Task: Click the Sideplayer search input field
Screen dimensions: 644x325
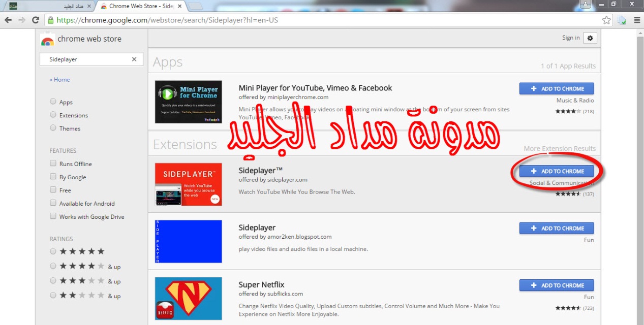Action: click(x=90, y=59)
